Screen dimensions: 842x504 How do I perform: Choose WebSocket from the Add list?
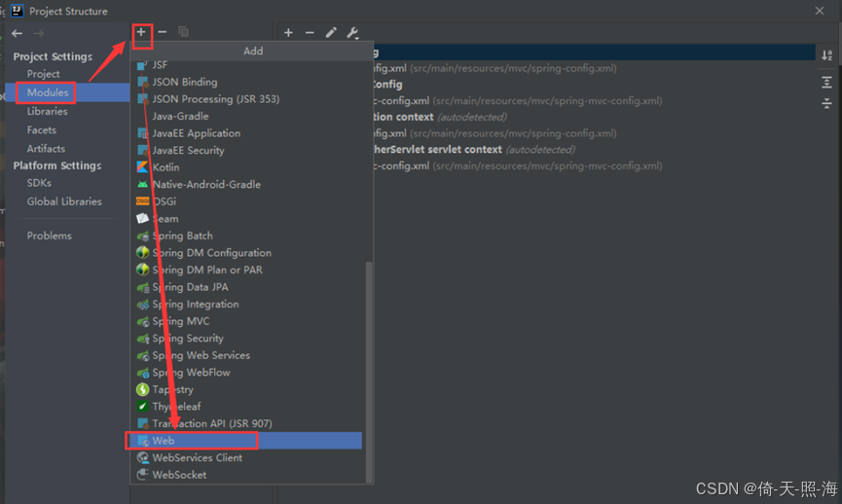pyautogui.click(x=247, y=475)
